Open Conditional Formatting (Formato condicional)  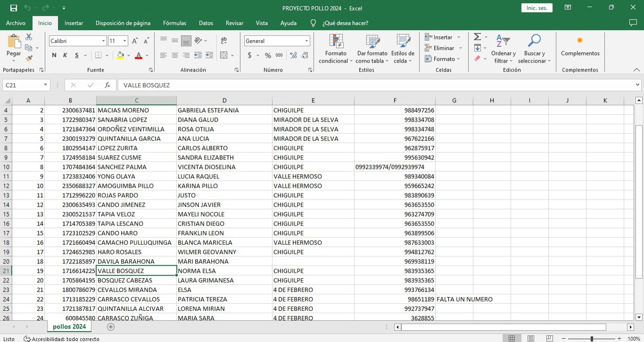point(336,50)
